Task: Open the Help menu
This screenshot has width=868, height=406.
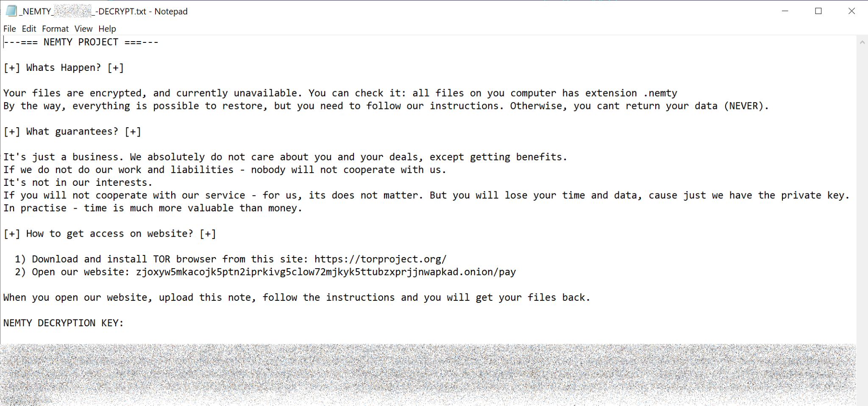Action: click(x=107, y=29)
